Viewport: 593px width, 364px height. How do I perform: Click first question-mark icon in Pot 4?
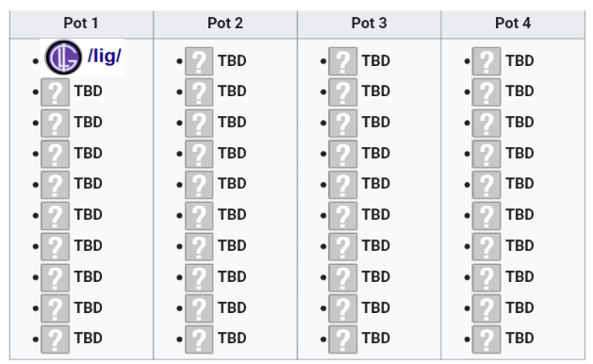click(486, 61)
